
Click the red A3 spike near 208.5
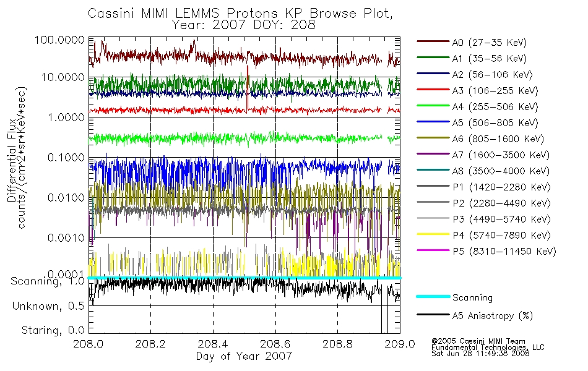point(248,88)
